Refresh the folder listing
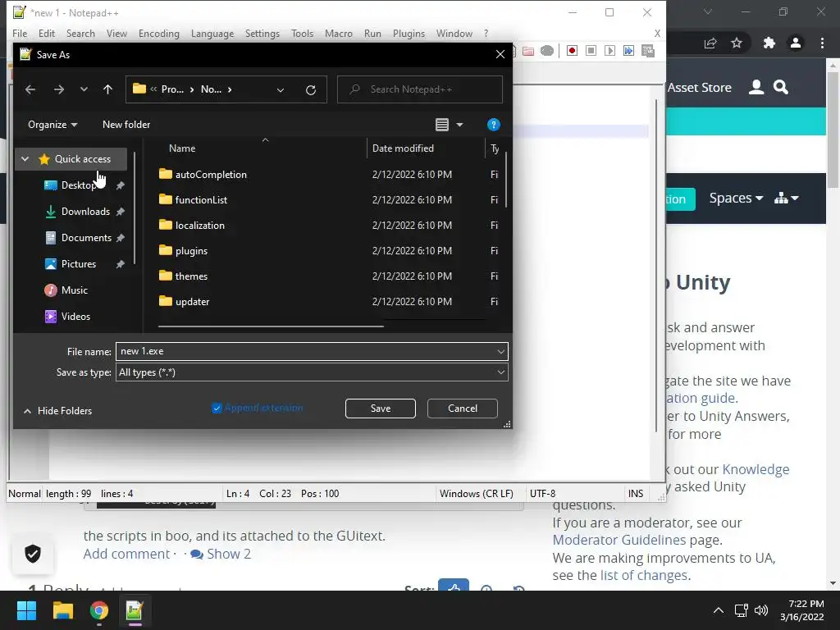This screenshot has height=630, width=840. [311, 90]
